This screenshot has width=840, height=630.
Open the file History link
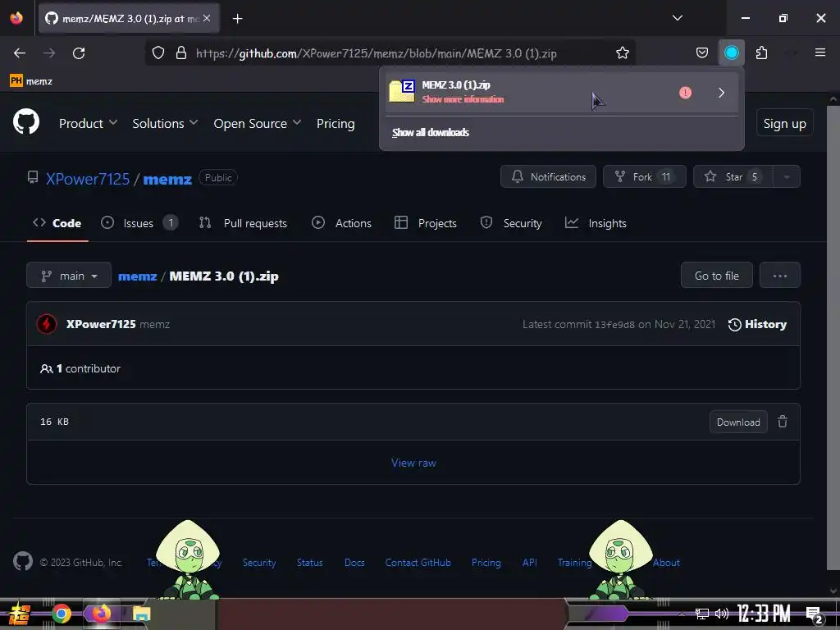click(757, 324)
